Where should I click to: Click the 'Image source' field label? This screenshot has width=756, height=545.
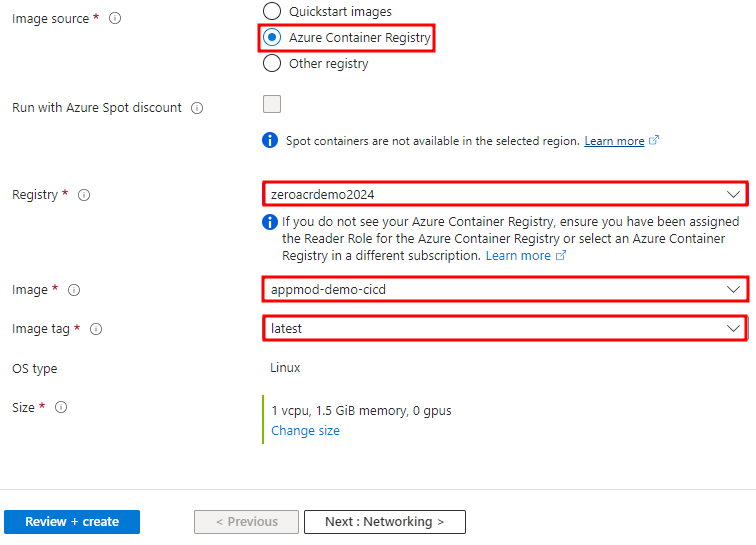coord(51,19)
